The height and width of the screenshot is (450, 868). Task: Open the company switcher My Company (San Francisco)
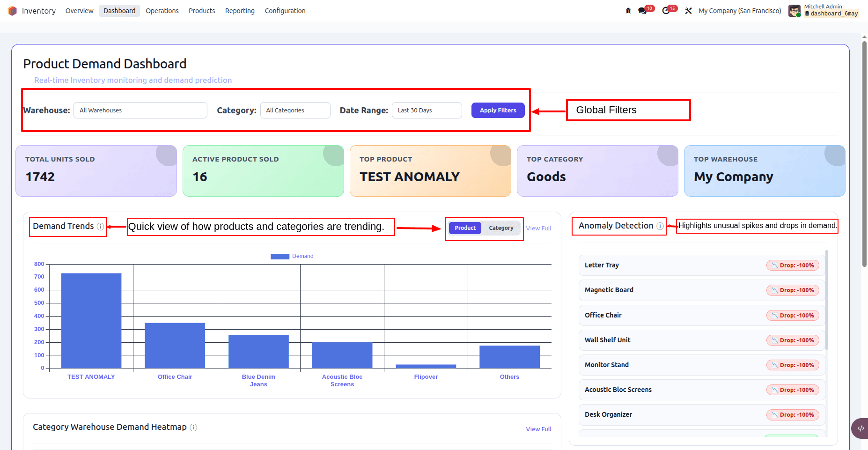coord(740,11)
